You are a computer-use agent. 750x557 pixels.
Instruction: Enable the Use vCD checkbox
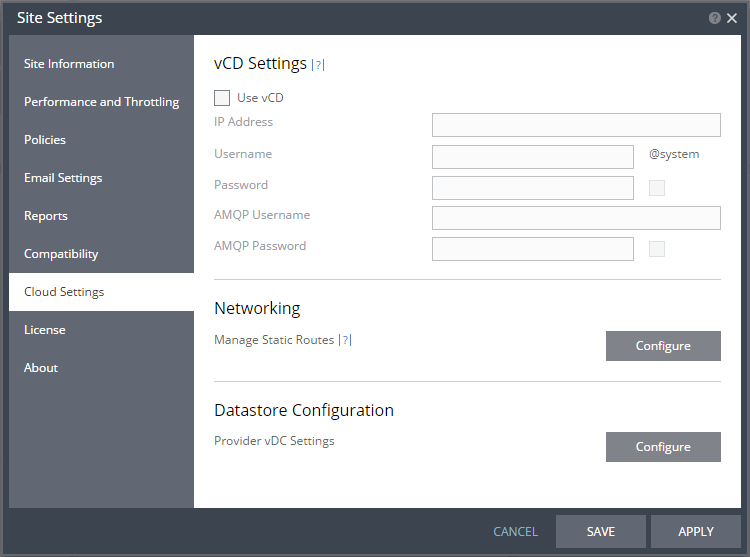pos(222,98)
